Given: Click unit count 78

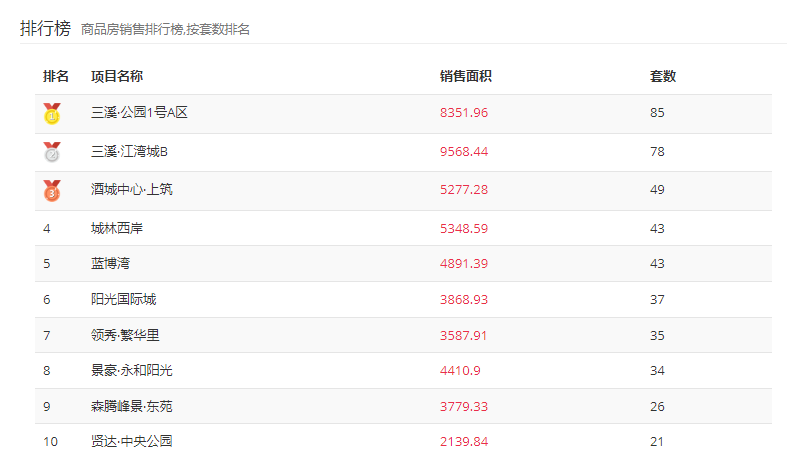Looking at the screenshot, I should pyautogui.click(x=657, y=151).
